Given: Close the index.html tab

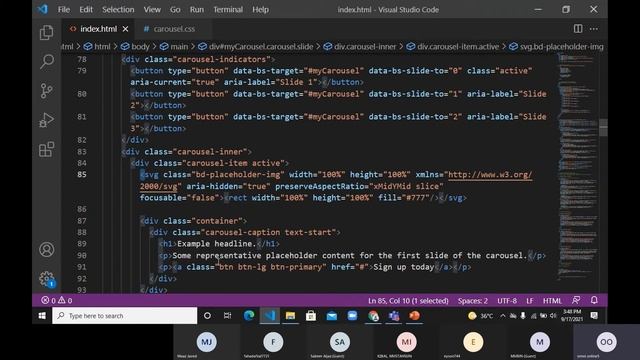Looking at the screenshot, I should click(x=125, y=29).
